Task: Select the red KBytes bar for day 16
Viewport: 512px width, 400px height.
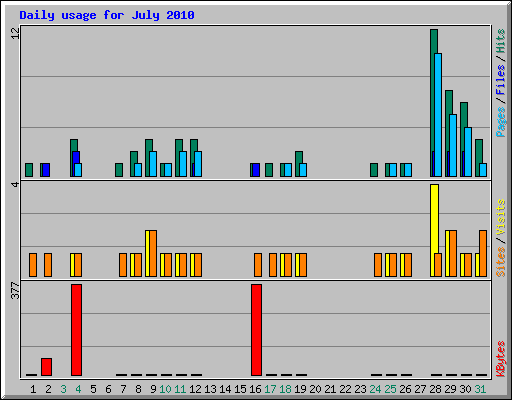Action: tap(256, 330)
